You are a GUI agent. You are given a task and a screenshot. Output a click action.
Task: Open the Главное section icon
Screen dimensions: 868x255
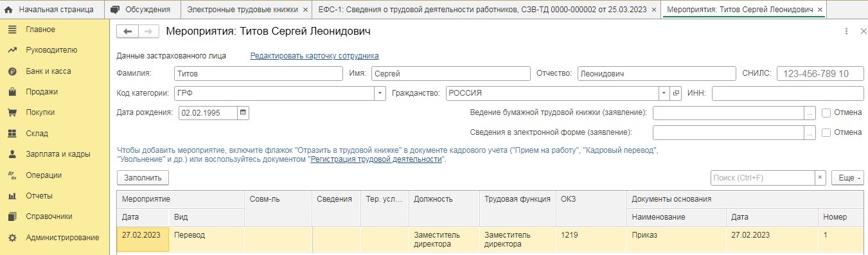[12, 30]
